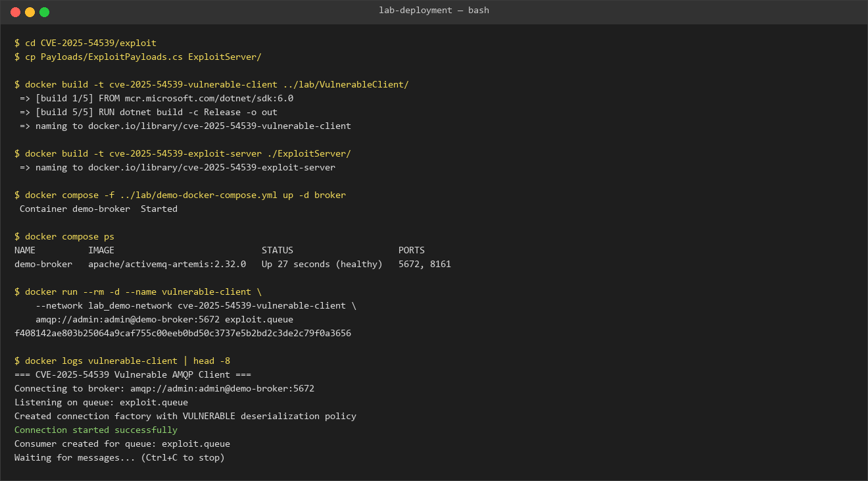Click the 'amqp://admin:admin@demo-broker:5672 exploit.queue' argument line

pos(164,319)
